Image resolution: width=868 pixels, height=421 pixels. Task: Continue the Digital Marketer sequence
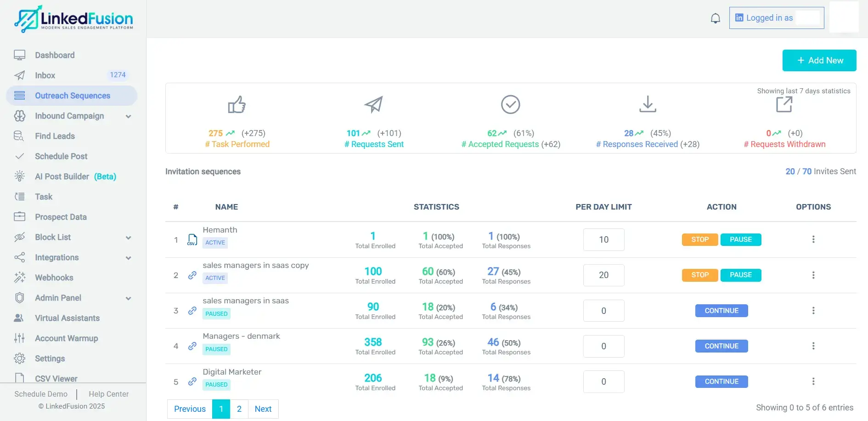(x=721, y=381)
